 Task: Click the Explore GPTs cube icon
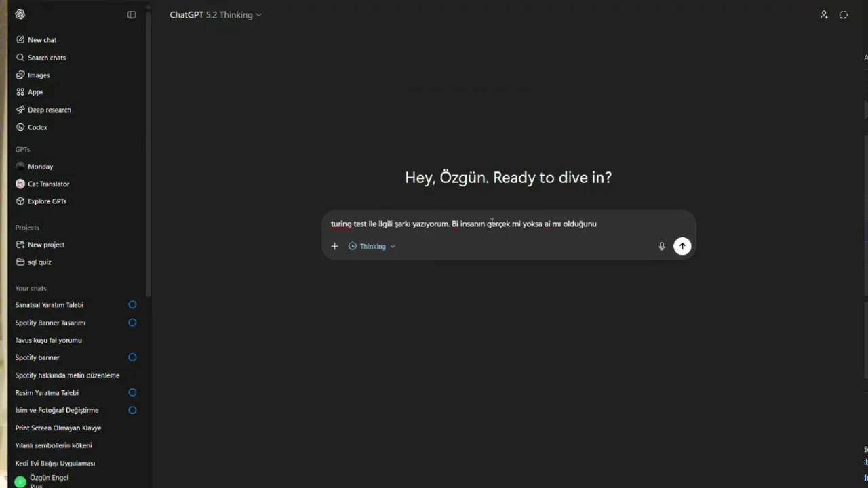pyautogui.click(x=20, y=201)
